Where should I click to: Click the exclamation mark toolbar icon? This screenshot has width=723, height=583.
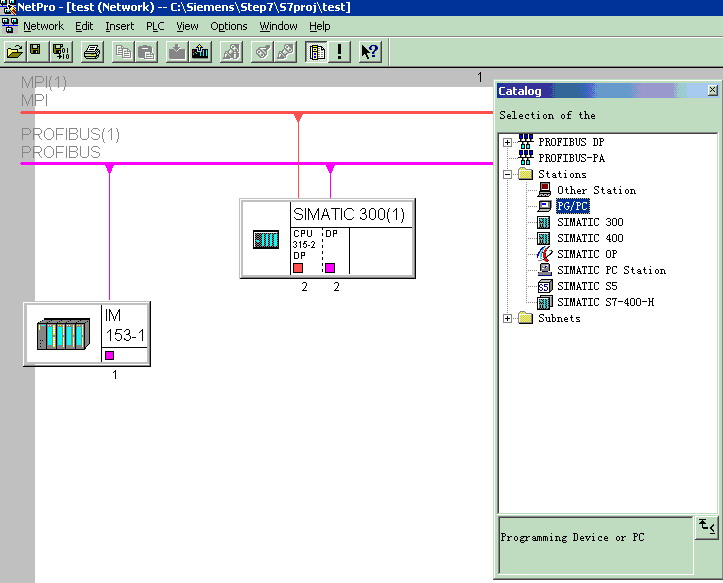click(x=340, y=51)
